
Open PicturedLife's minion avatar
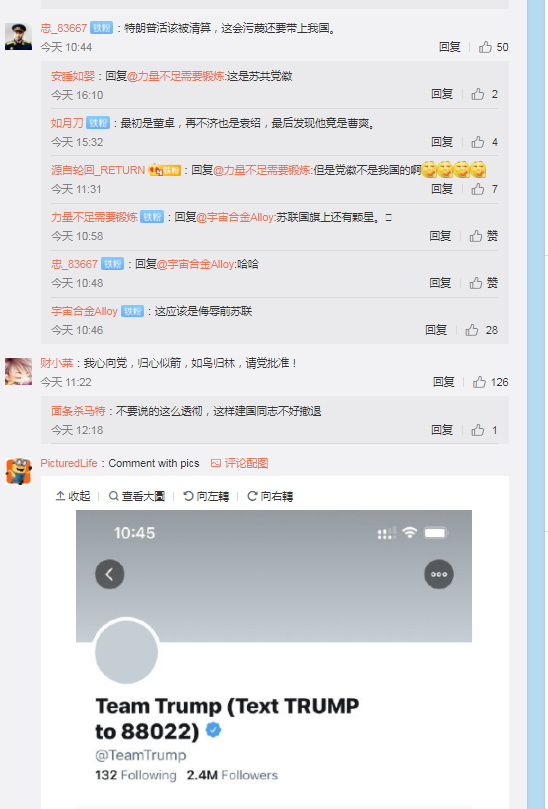tap(19, 471)
